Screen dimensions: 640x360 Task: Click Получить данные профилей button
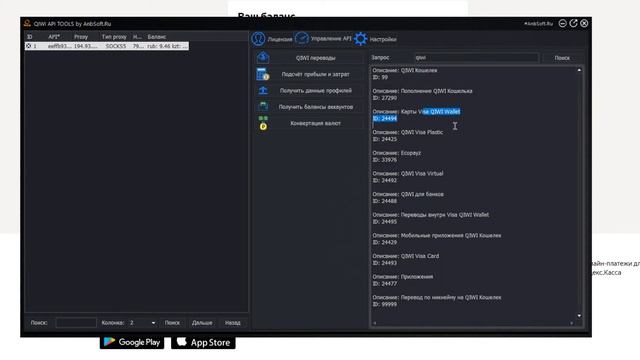pos(316,91)
